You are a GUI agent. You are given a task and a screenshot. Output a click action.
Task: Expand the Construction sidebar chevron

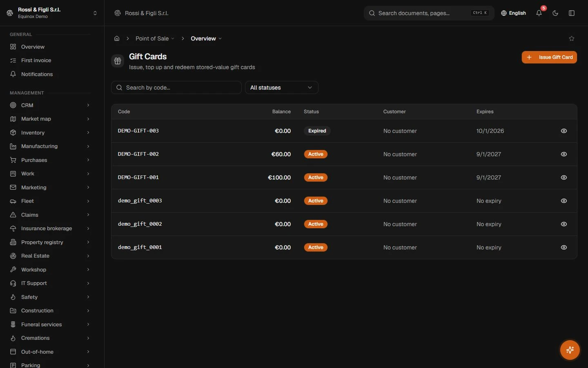coord(88,311)
